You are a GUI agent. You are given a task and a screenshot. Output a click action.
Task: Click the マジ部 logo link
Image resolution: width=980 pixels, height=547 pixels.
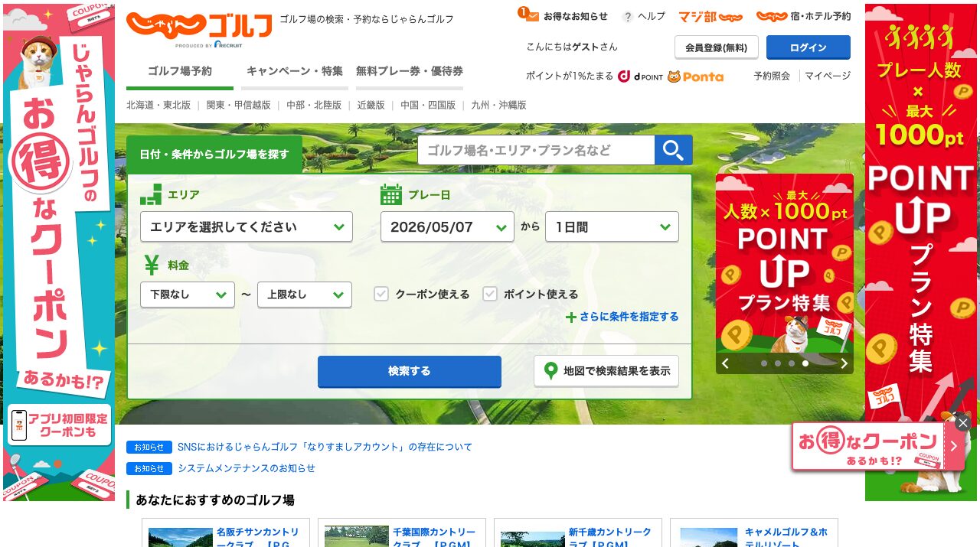(710, 16)
